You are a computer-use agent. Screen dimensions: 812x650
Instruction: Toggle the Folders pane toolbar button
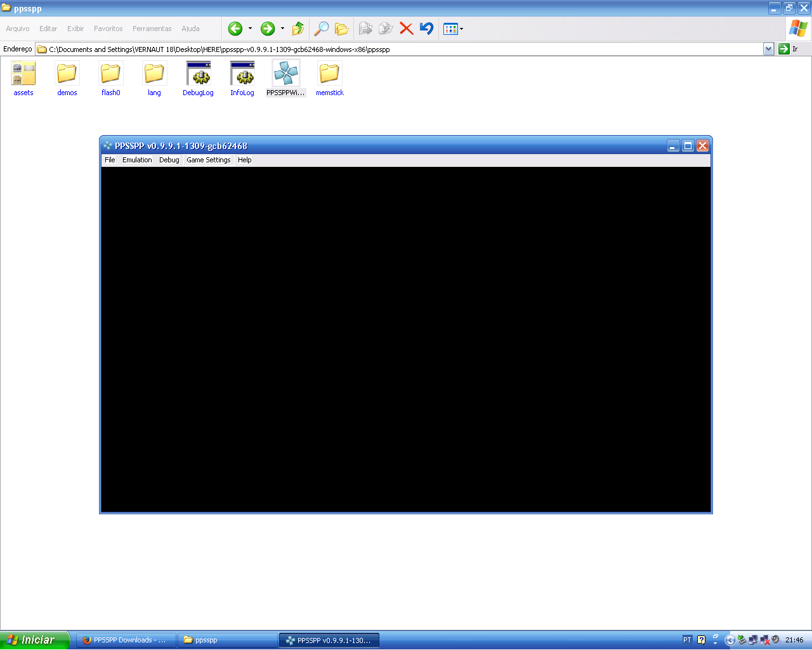click(342, 29)
